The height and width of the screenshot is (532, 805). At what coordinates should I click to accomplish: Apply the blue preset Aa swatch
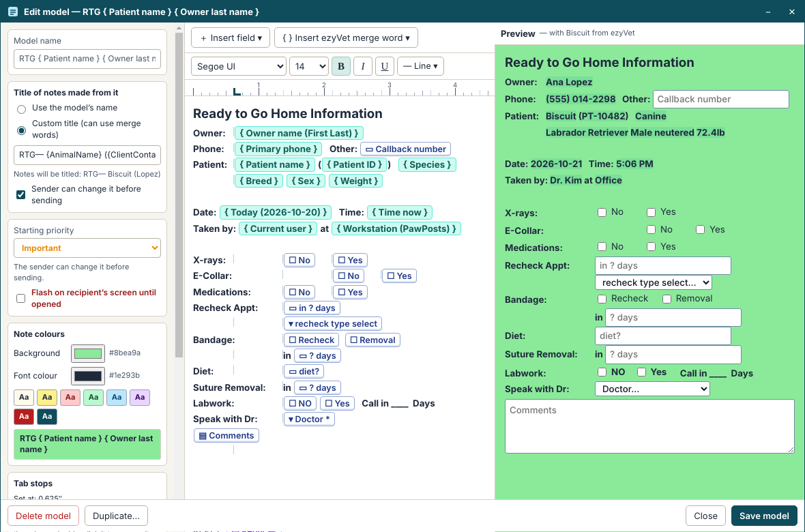(117, 398)
